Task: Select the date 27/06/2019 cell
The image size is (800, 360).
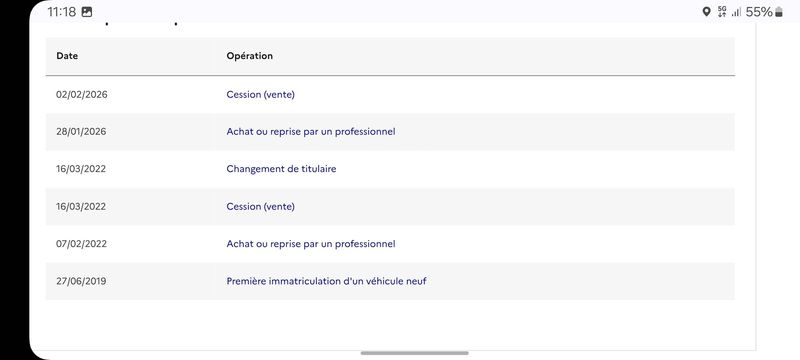Action: point(81,281)
